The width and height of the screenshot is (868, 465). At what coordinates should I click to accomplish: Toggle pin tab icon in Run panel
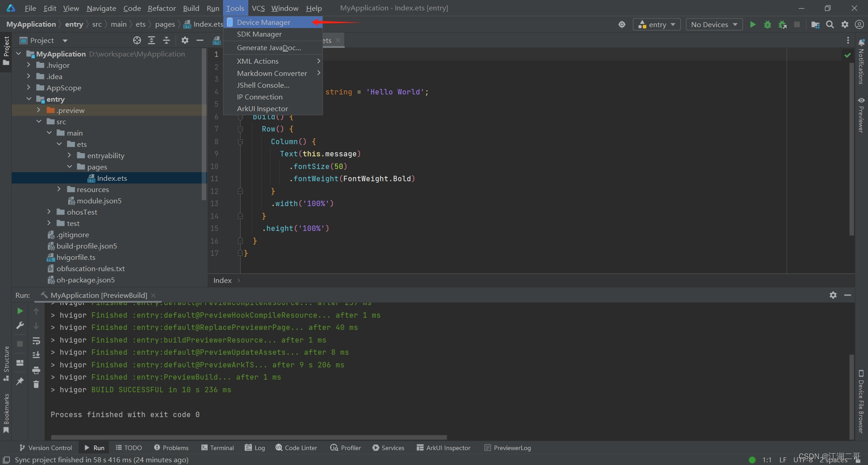[20, 381]
